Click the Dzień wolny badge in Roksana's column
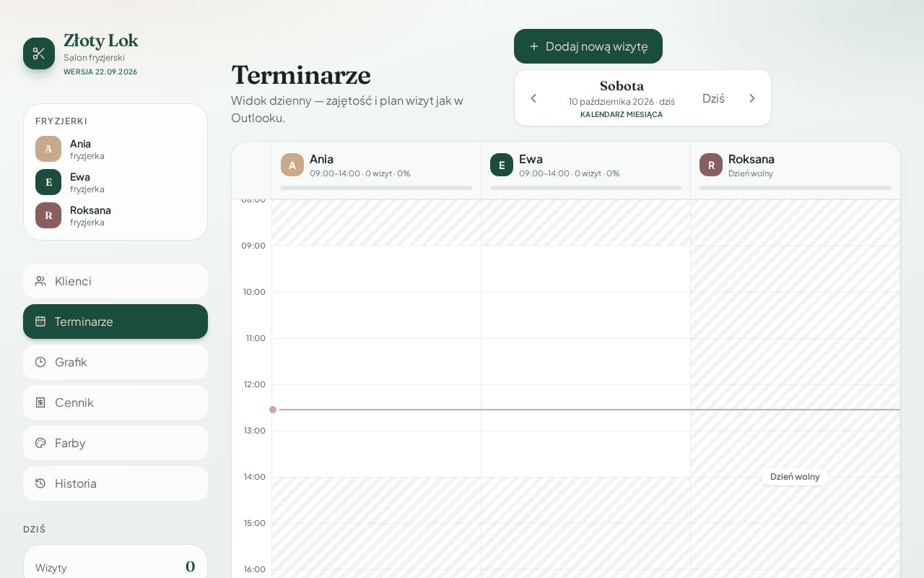The width and height of the screenshot is (924, 578). (795, 477)
